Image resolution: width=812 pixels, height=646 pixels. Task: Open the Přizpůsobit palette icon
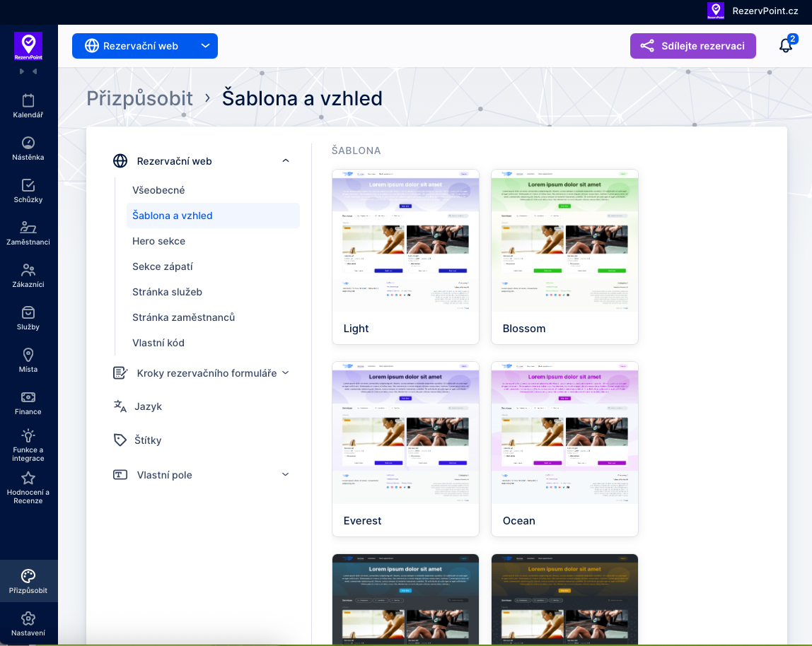(28, 576)
